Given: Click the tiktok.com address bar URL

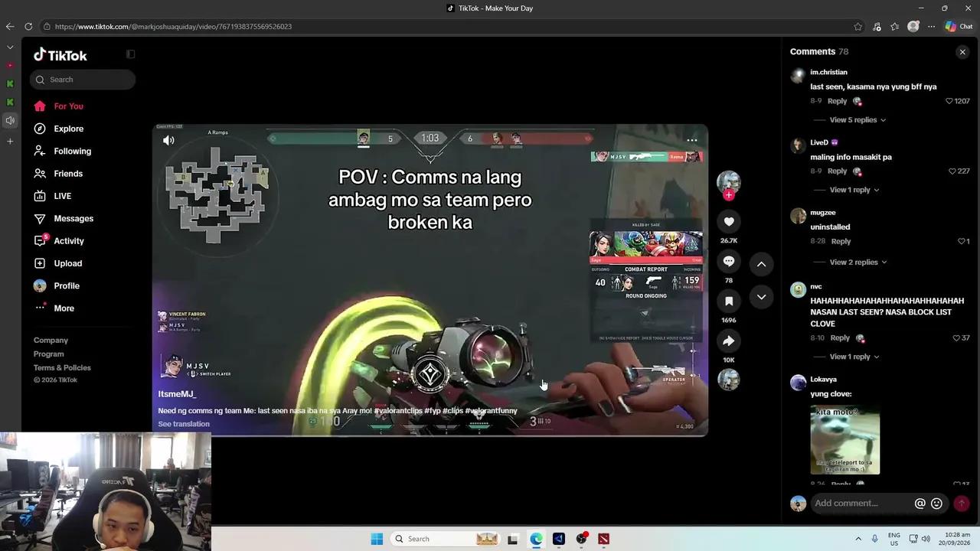Looking at the screenshot, I should pos(173,27).
